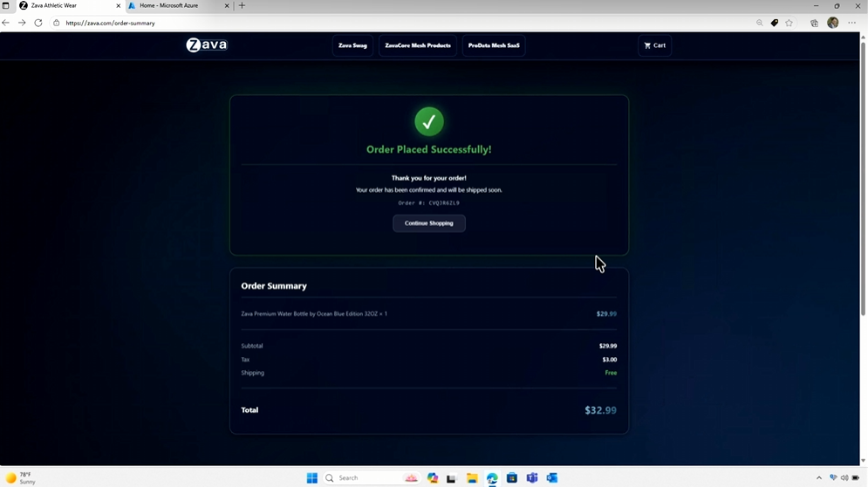Click the $32.99 total amount
Image resolution: width=868 pixels, height=487 pixels.
601,410
